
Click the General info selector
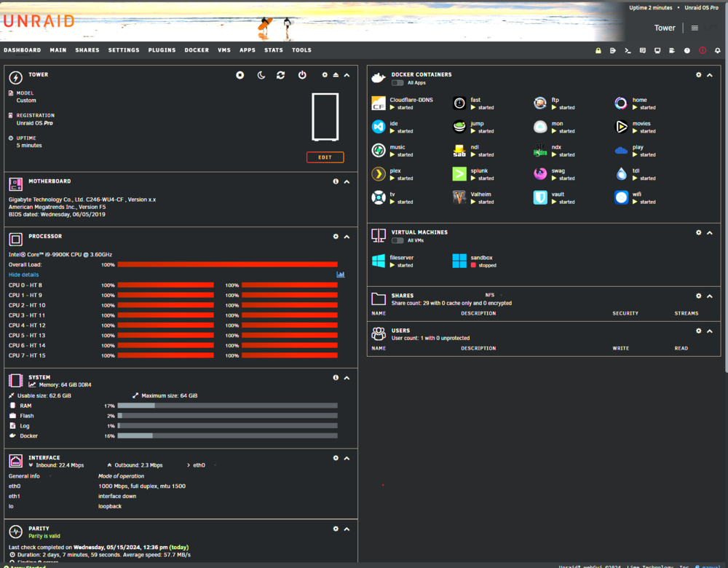click(x=30, y=476)
